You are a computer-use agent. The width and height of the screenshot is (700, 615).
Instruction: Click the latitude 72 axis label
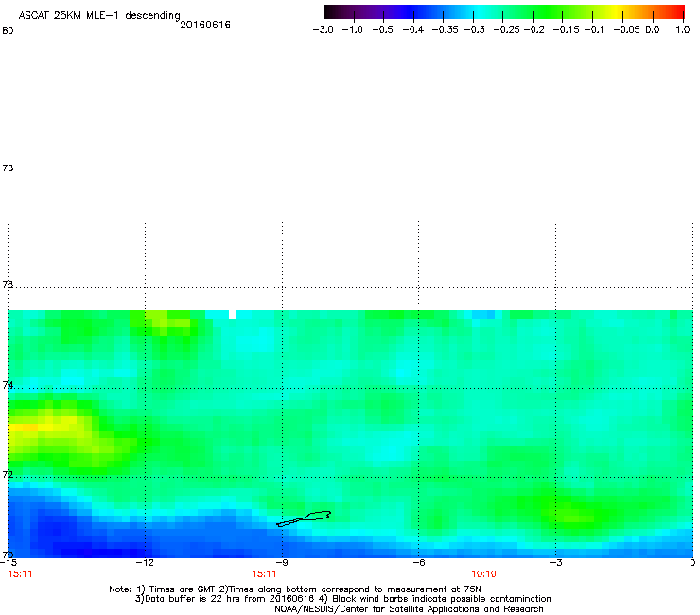[x=8, y=475]
